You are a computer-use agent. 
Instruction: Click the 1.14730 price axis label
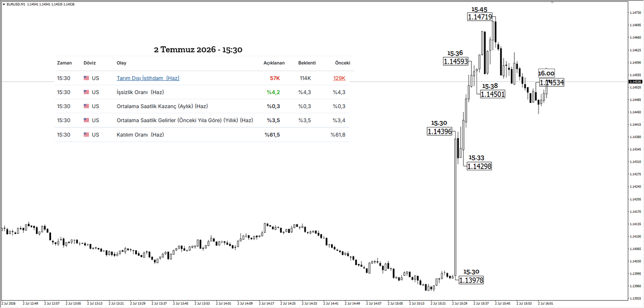(635, 13)
